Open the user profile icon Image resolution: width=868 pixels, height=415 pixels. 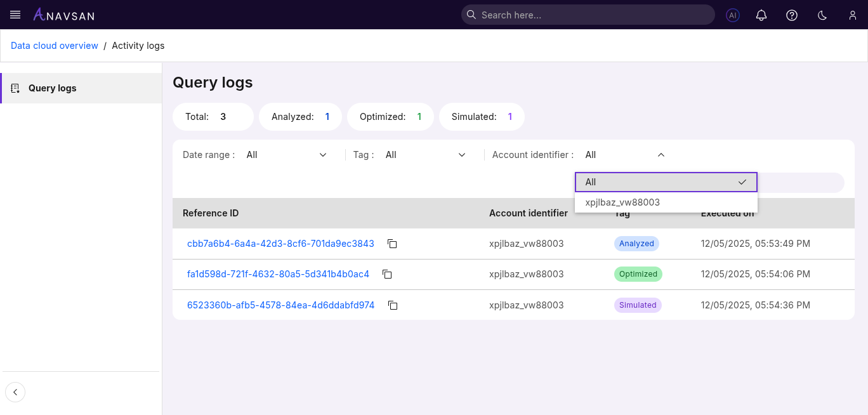(x=852, y=15)
